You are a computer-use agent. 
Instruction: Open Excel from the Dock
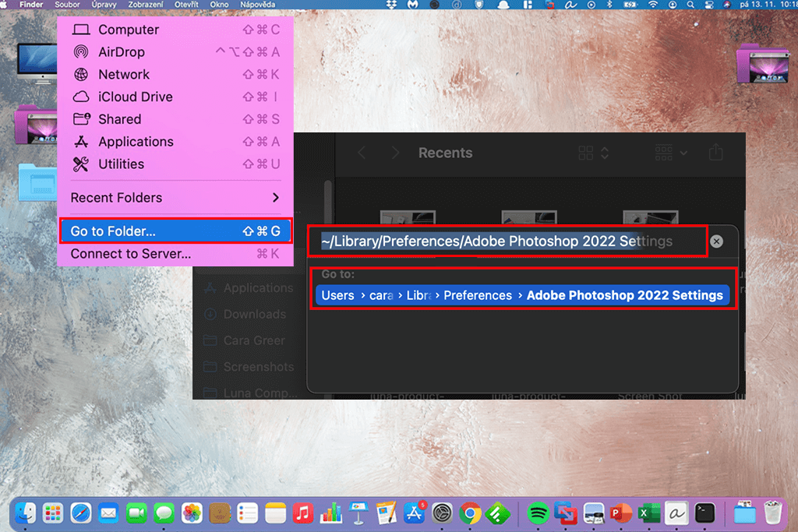[649, 513]
